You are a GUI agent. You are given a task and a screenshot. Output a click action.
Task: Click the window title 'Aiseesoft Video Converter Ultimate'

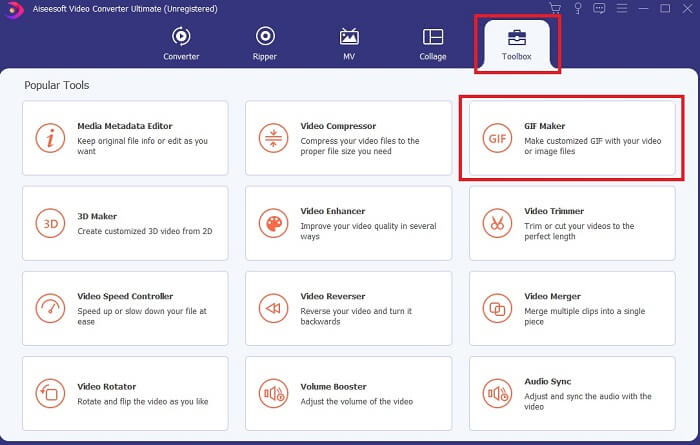(x=125, y=9)
